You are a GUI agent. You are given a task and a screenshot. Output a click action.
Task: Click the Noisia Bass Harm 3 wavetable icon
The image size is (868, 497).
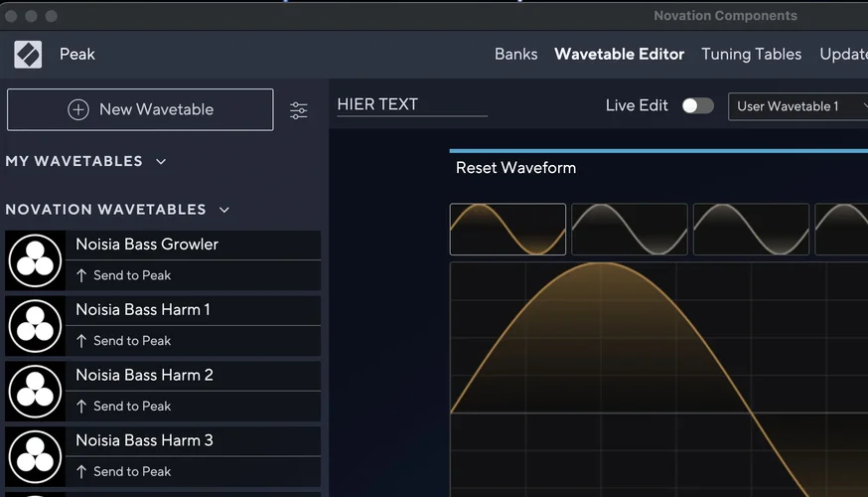point(35,456)
